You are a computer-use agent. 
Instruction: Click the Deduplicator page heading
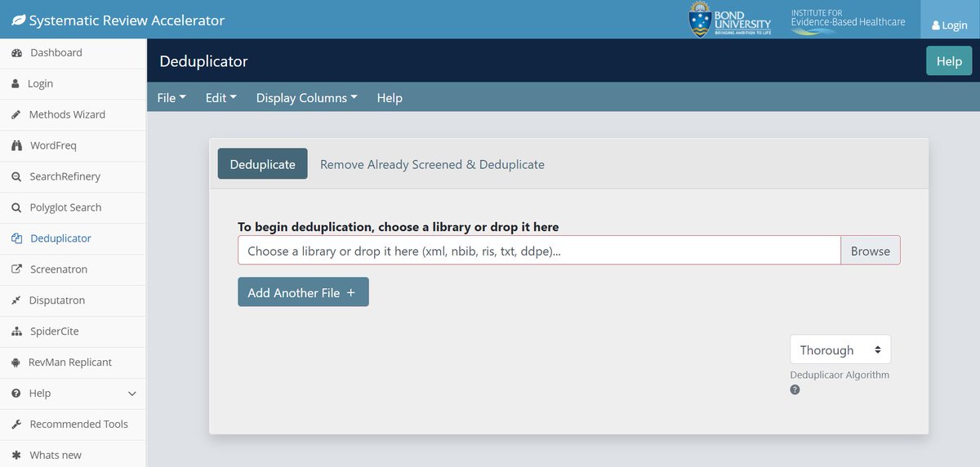203,61
